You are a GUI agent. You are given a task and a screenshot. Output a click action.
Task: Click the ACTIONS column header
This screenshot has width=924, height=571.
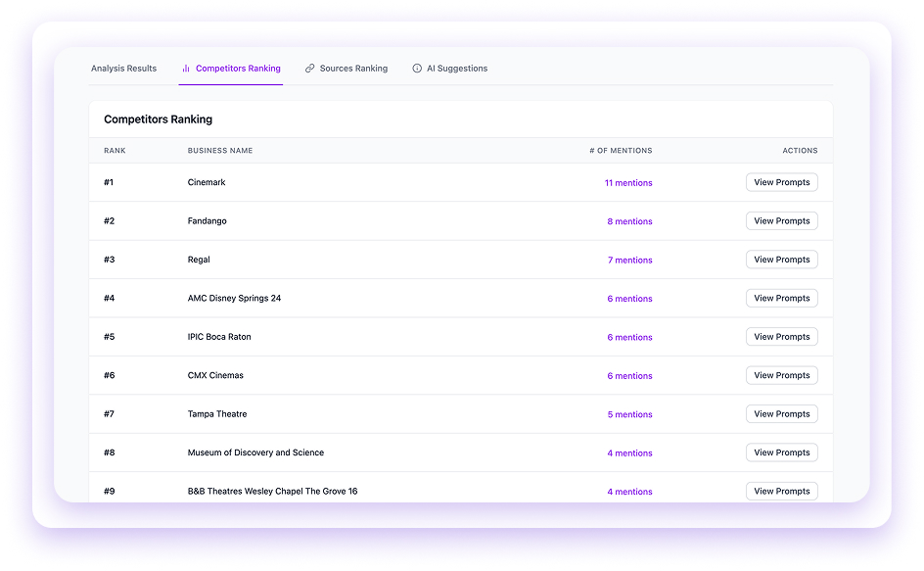(x=800, y=151)
